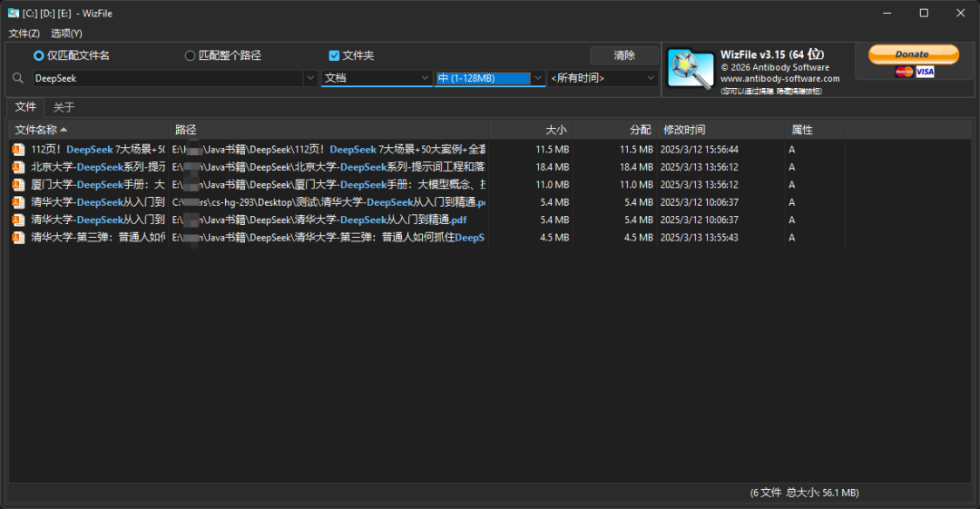Click the 11.5 MB value in the 大小 column

coord(553,150)
